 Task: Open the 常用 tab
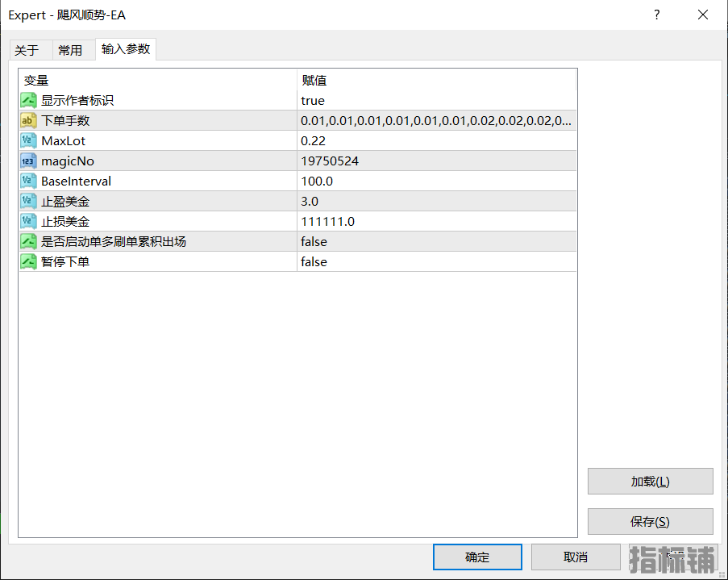coord(70,50)
